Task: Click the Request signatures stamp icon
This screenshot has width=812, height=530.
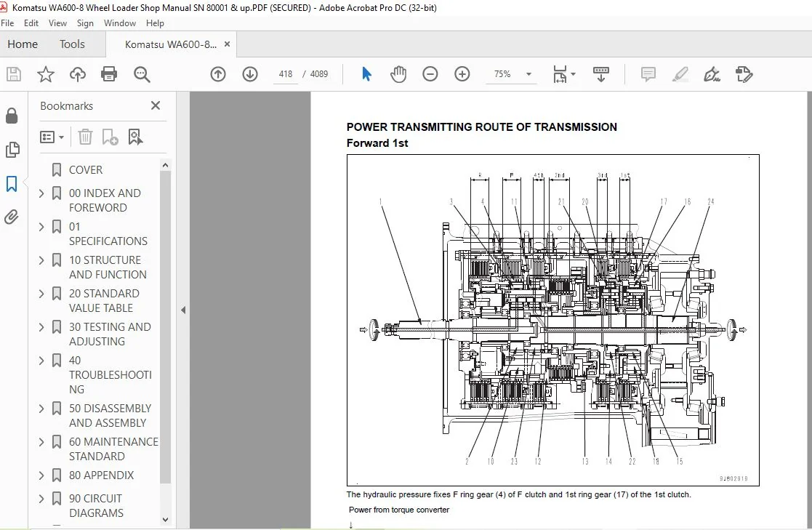Action: 744,74
